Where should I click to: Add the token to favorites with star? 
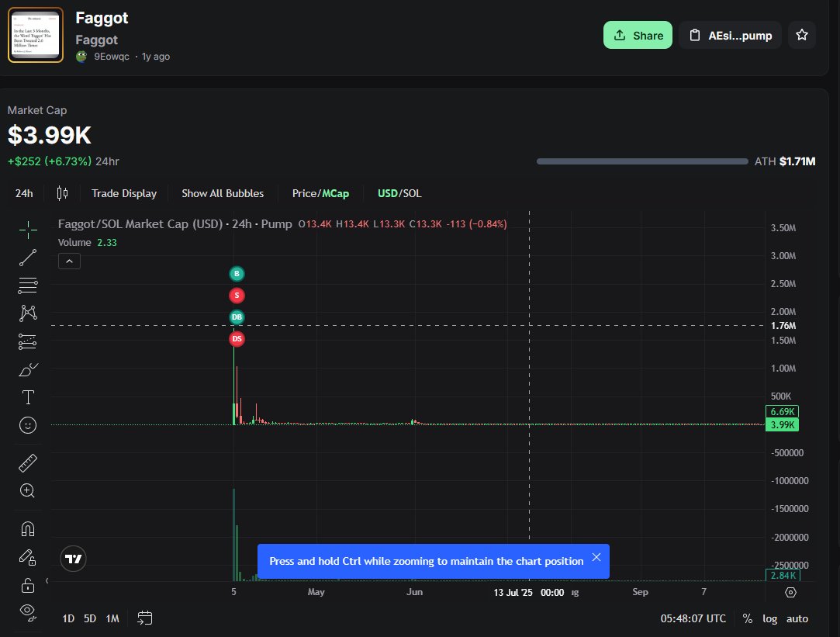[801, 36]
